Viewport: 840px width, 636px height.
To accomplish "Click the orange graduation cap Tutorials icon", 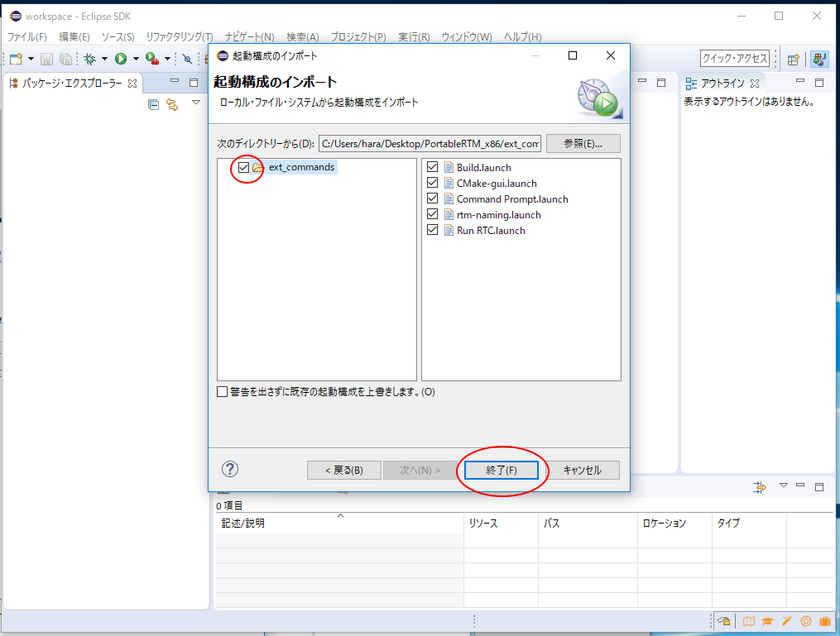I will point(768,621).
